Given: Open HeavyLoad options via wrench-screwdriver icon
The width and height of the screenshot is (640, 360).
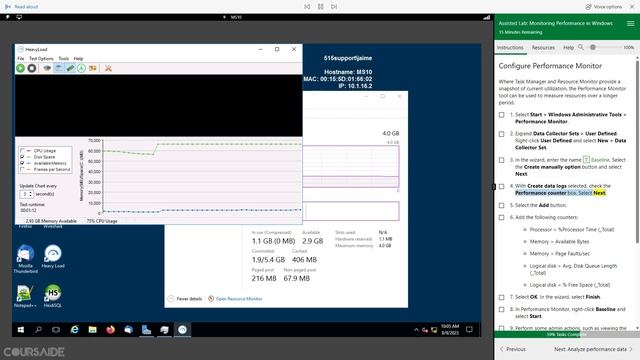Looking at the screenshot, I should tap(108, 68).
